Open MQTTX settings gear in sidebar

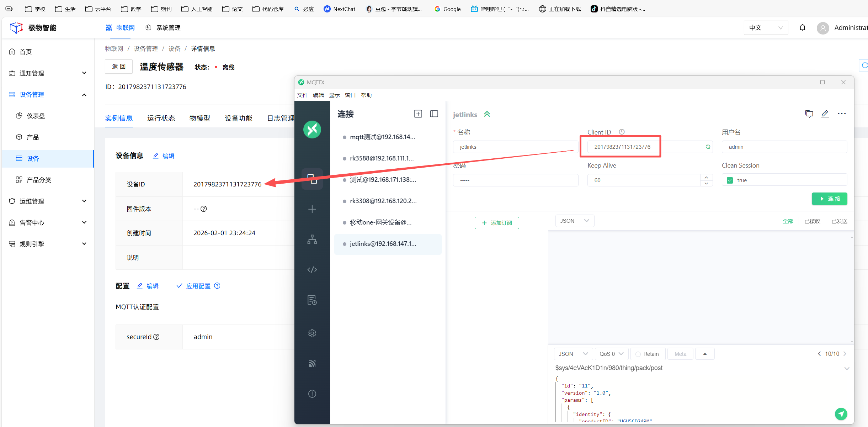[x=312, y=333]
